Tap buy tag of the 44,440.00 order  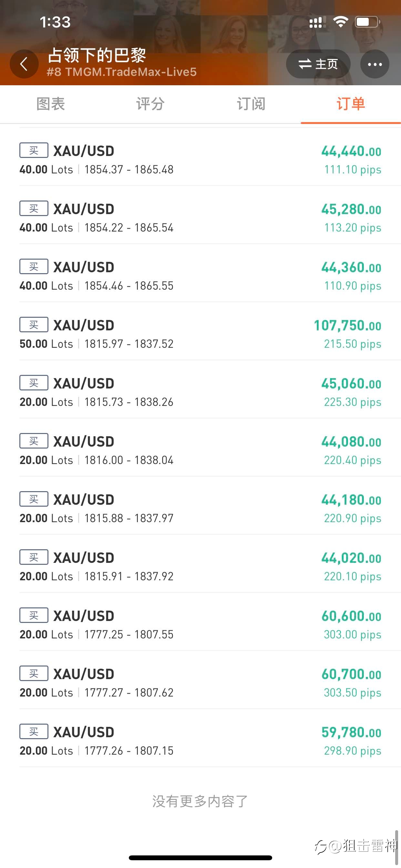[34, 150]
